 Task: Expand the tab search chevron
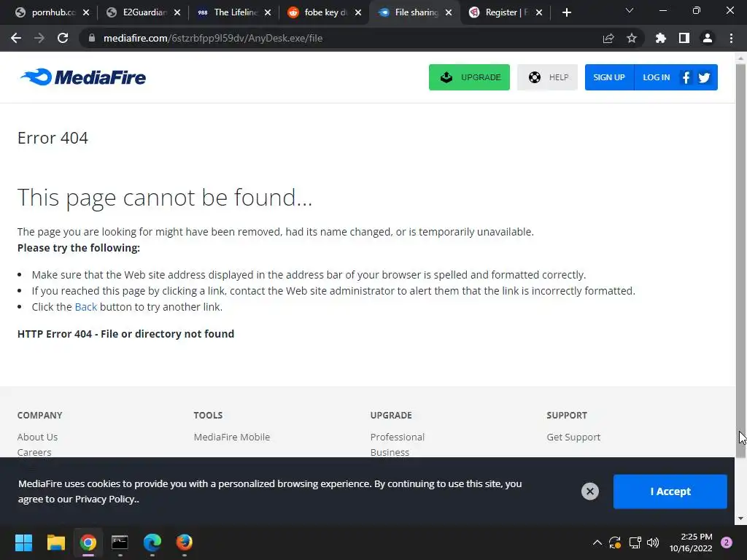tap(630, 10)
